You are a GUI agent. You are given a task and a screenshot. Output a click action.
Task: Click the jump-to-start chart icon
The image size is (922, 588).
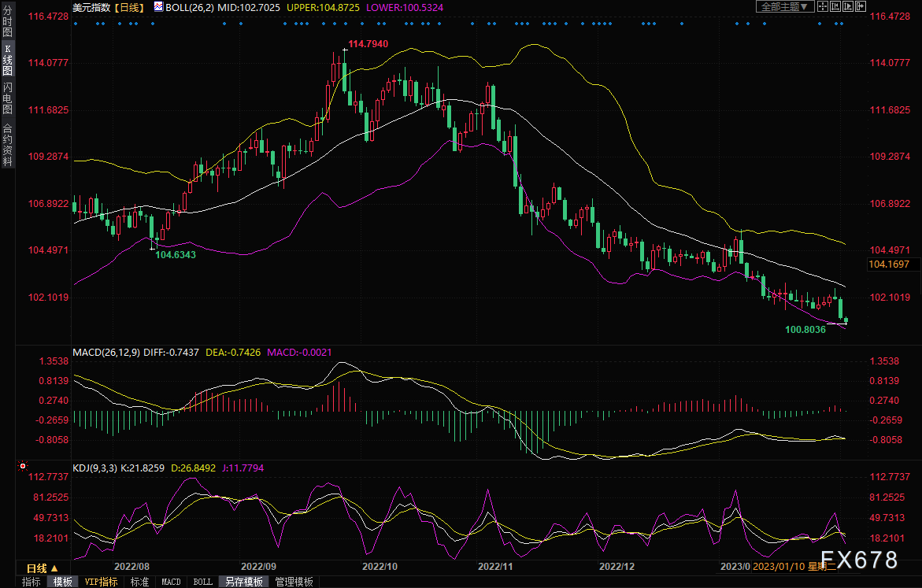pos(835,6)
